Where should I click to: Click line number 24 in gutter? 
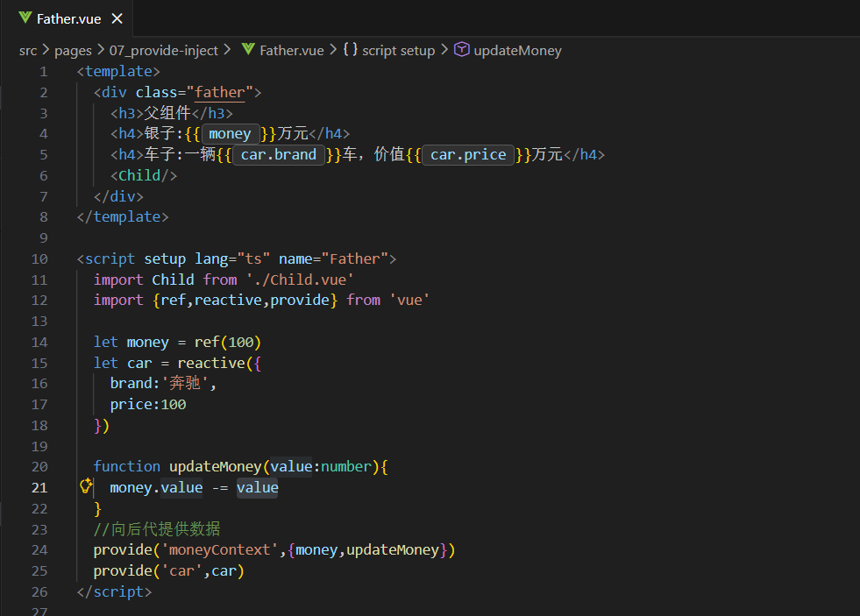click(x=39, y=550)
